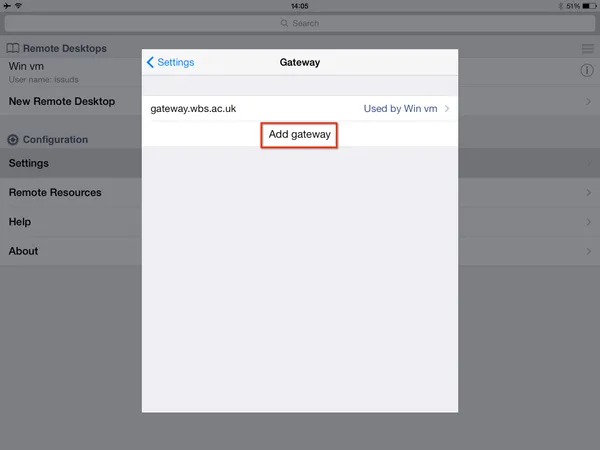Tap the Wi-Fi status icon
The image size is (600, 450).
(18, 6)
